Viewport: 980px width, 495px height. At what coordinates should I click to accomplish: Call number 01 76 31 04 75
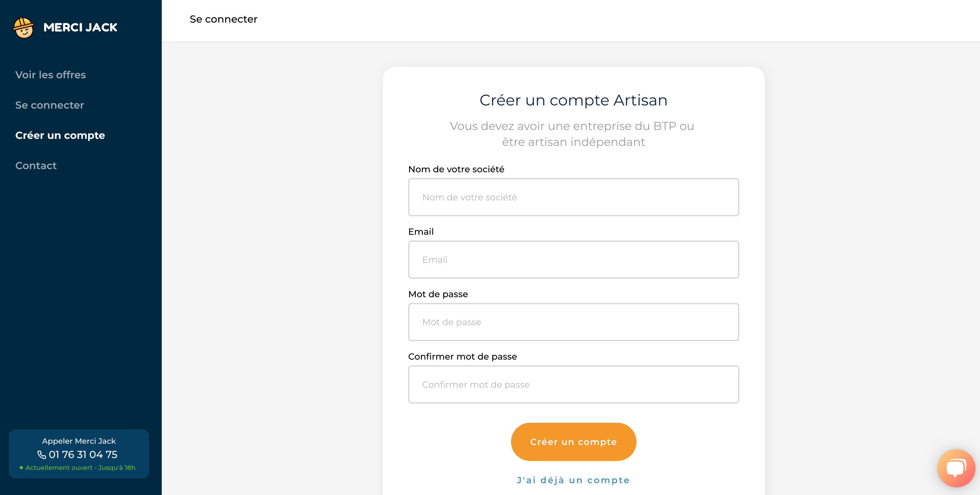click(83, 455)
